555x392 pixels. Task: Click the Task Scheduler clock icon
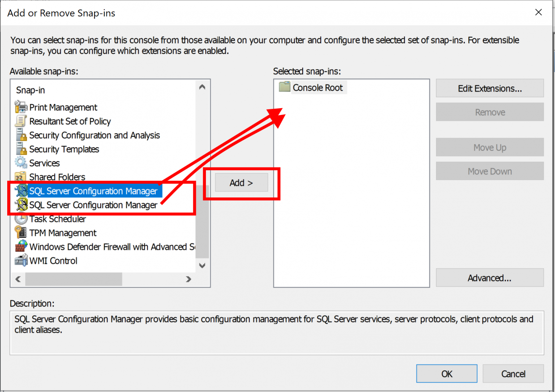(x=21, y=219)
